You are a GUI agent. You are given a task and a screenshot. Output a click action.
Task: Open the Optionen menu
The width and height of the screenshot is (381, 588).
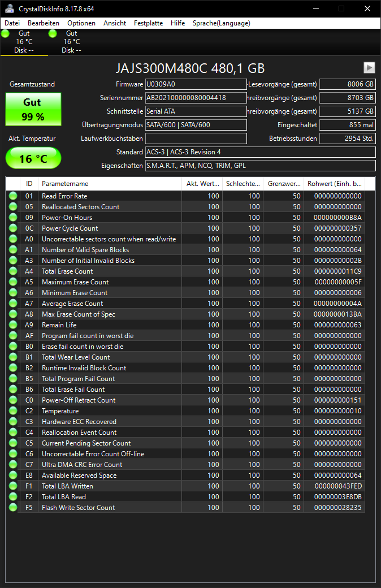tap(81, 23)
